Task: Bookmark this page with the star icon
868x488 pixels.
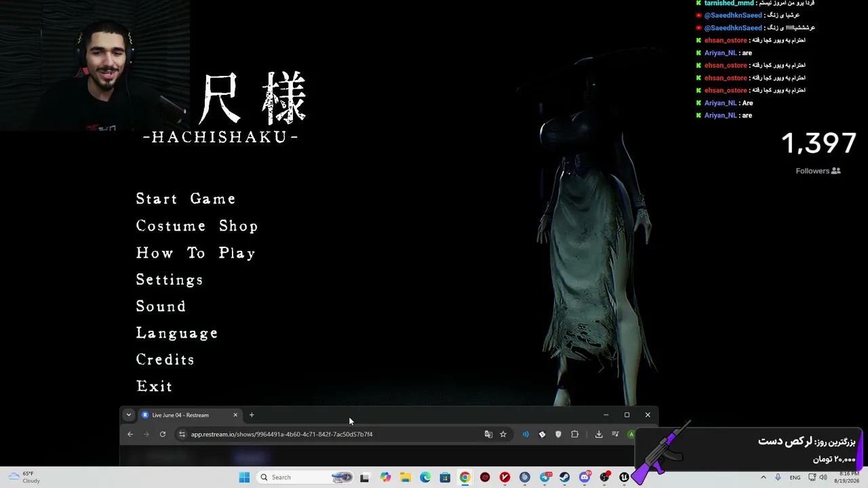Action: coord(503,434)
